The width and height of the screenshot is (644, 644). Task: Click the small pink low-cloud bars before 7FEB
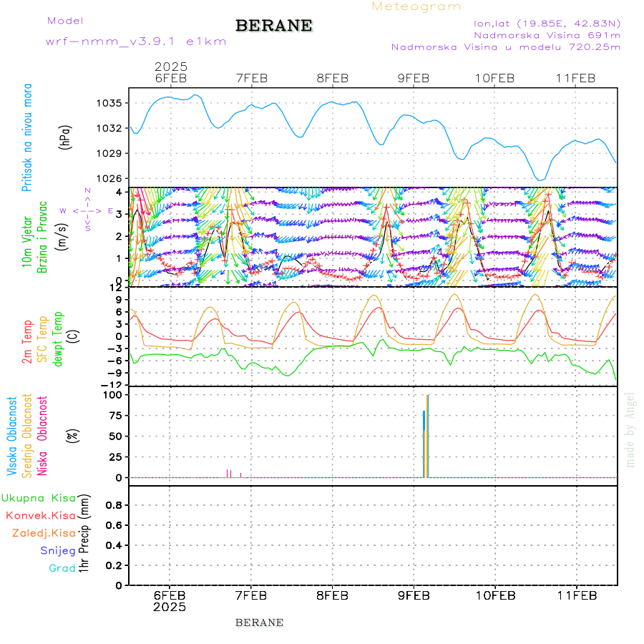tap(234, 474)
